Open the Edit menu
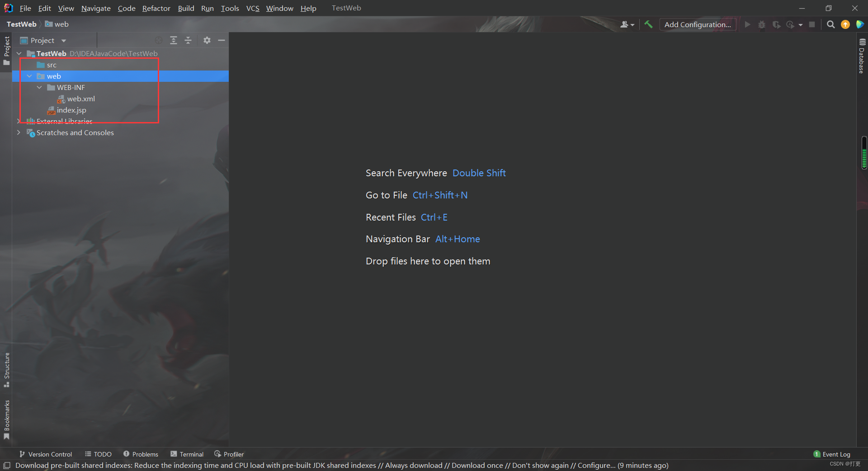This screenshot has height=471, width=868. pyautogui.click(x=44, y=8)
